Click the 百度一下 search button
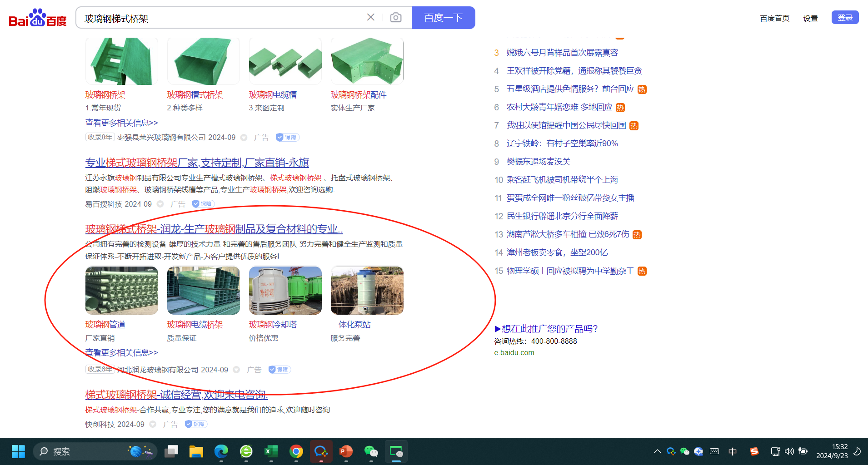This screenshot has height=465, width=868. pyautogui.click(x=444, y=18)
